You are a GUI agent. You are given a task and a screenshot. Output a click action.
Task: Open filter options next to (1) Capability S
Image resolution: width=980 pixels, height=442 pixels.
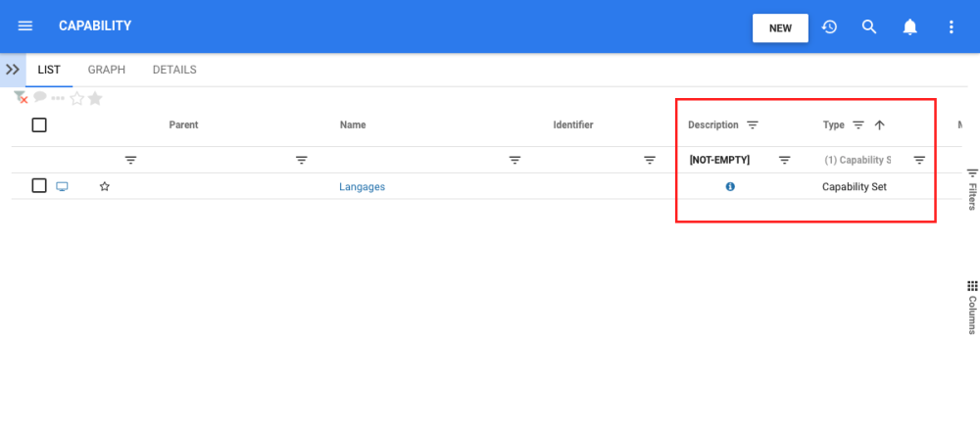tap(919, 160)
